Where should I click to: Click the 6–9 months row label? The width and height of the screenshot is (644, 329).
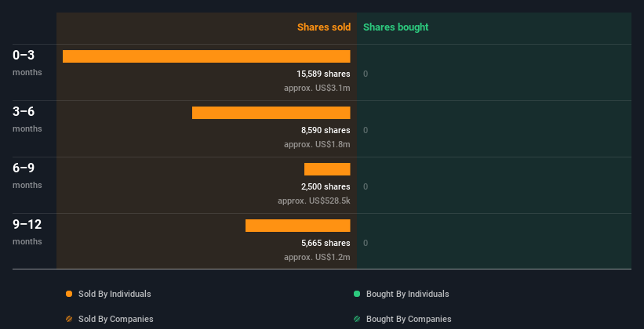[27, 175]
